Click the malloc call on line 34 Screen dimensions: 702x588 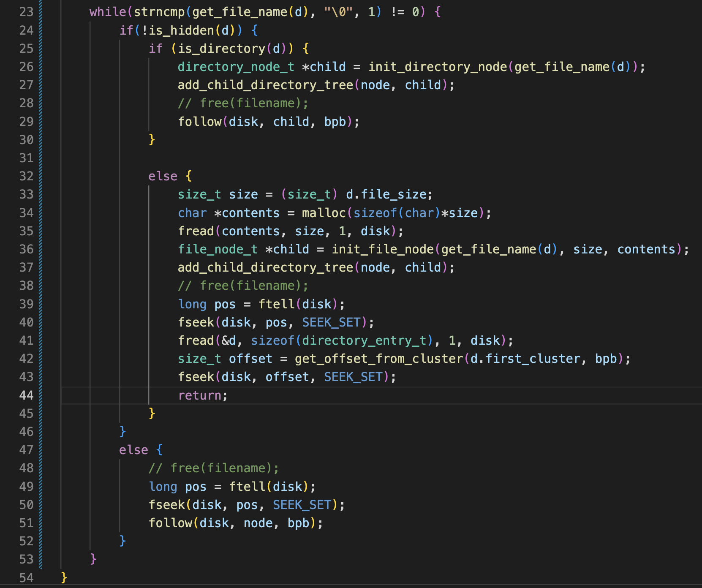point(324,213)
